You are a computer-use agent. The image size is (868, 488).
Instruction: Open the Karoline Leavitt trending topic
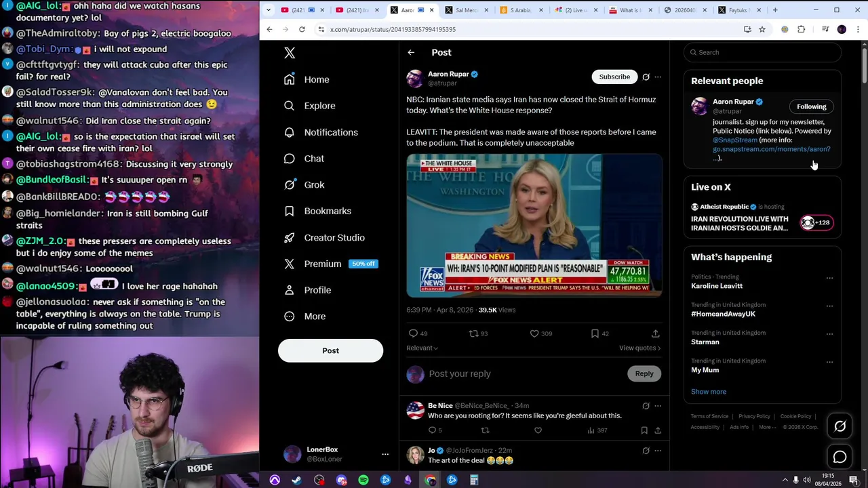(717, 286)
